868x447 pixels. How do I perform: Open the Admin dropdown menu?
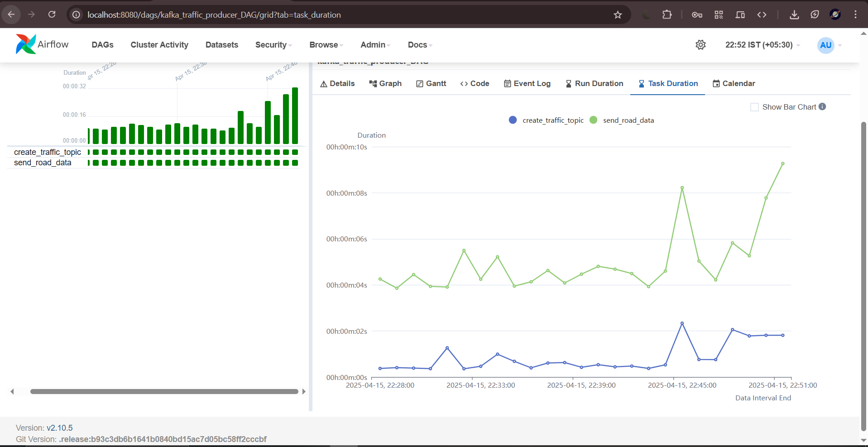[x=374, y=45]
